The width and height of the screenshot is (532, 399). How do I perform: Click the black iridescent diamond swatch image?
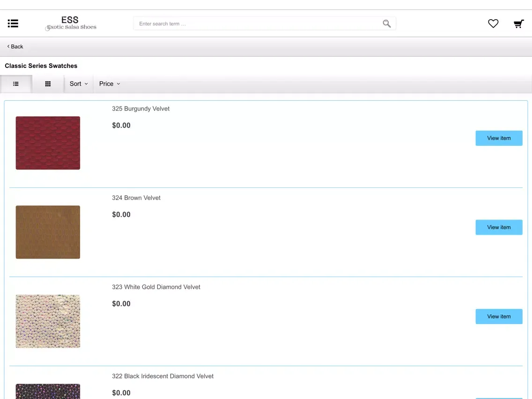pos(48,392)
